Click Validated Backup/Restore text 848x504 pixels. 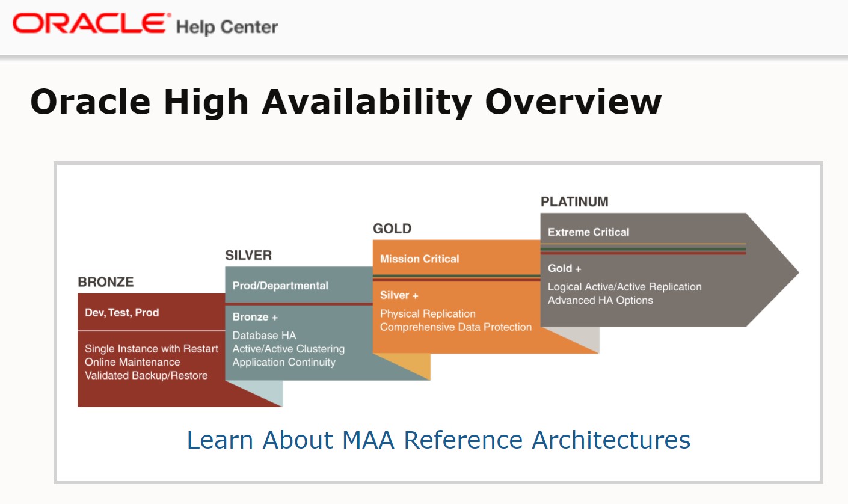pos(146,375)
